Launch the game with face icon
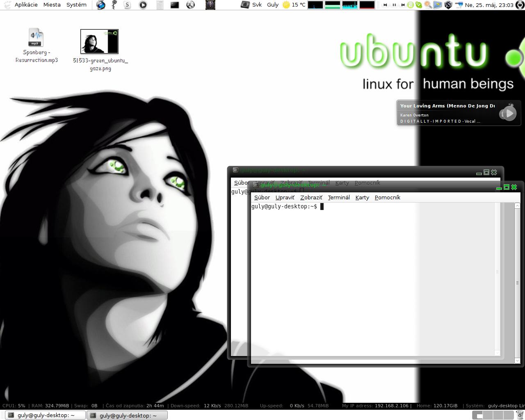The width and height of the screenshot is (525, 420). (210, 5)
